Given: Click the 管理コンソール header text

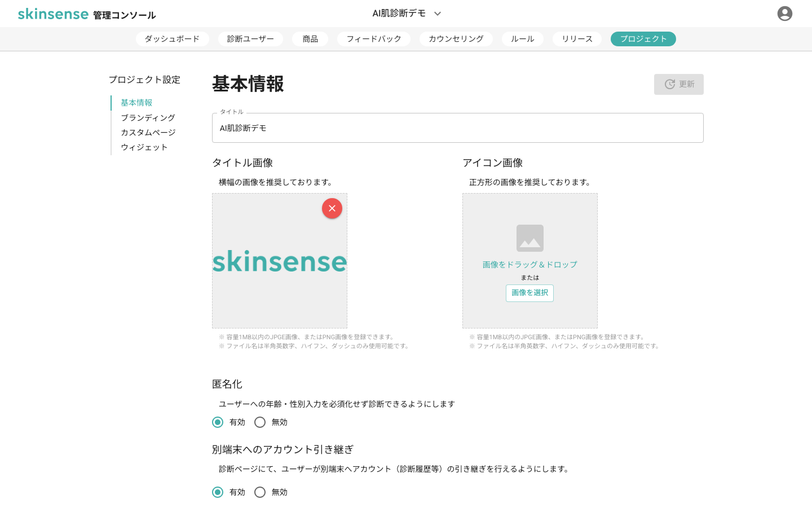Looking at the screenshot, I should pos(125,15).
